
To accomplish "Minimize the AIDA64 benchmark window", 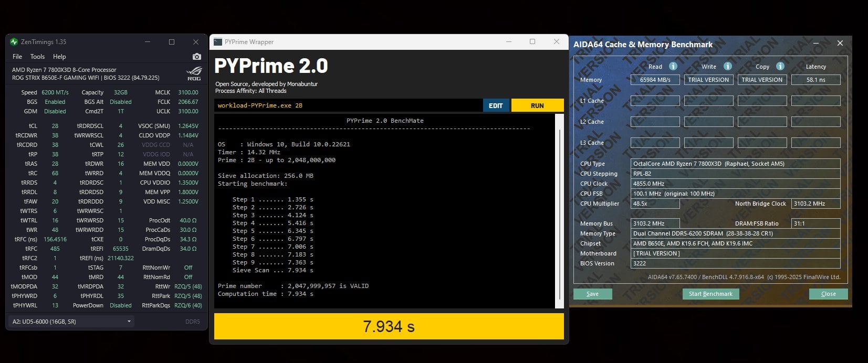I will 816,44.
